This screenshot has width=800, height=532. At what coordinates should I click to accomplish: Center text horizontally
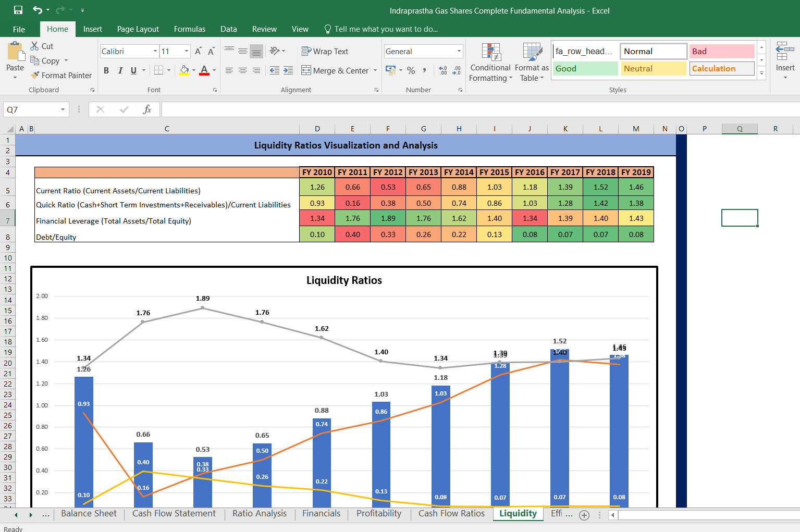coord(243,70)
